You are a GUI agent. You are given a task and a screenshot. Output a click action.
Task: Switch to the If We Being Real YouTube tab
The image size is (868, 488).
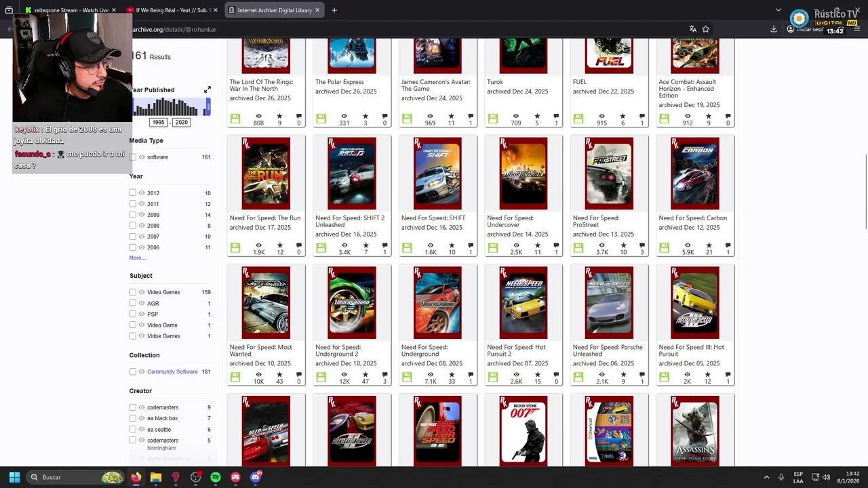(x=172, y=10)
